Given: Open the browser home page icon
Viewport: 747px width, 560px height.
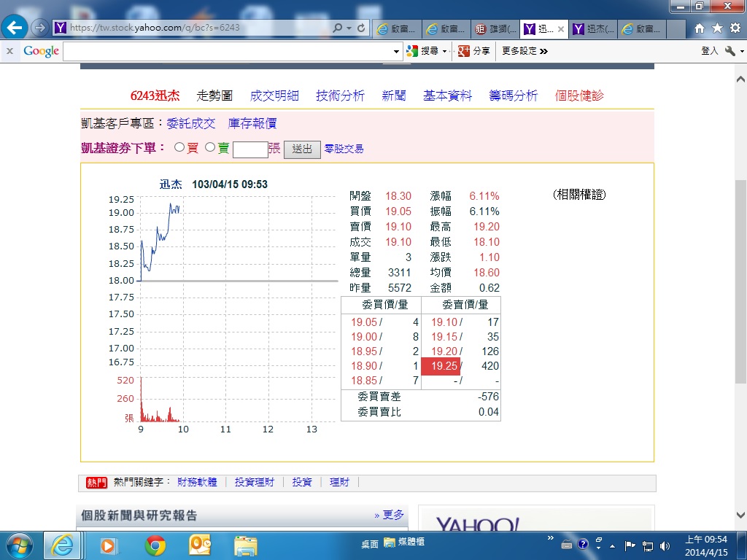Looking at the screenshot, I should pos(700,28).
